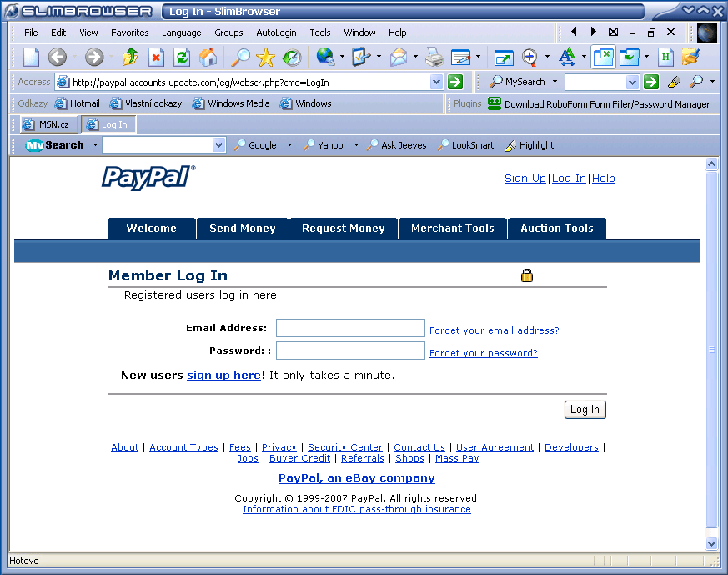This screenshot has height=575, width=728.
Task: Open the address bar URL dropdown
Action: click(436, 83)
